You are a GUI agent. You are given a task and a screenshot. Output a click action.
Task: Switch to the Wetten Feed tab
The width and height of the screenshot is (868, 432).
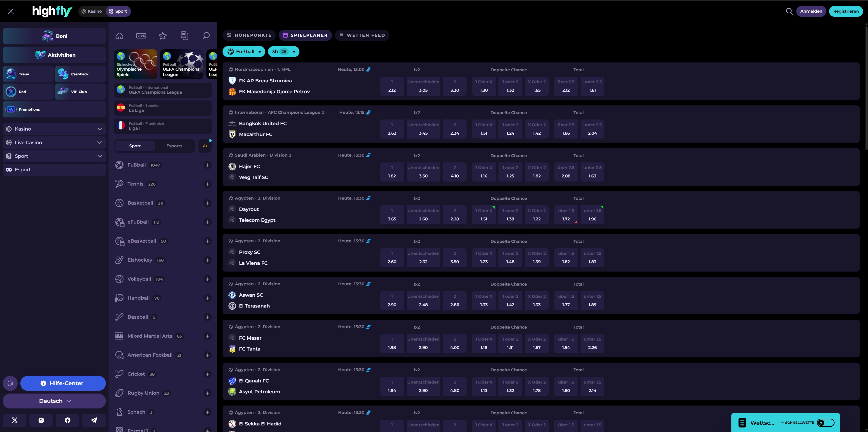coord(362,35)
